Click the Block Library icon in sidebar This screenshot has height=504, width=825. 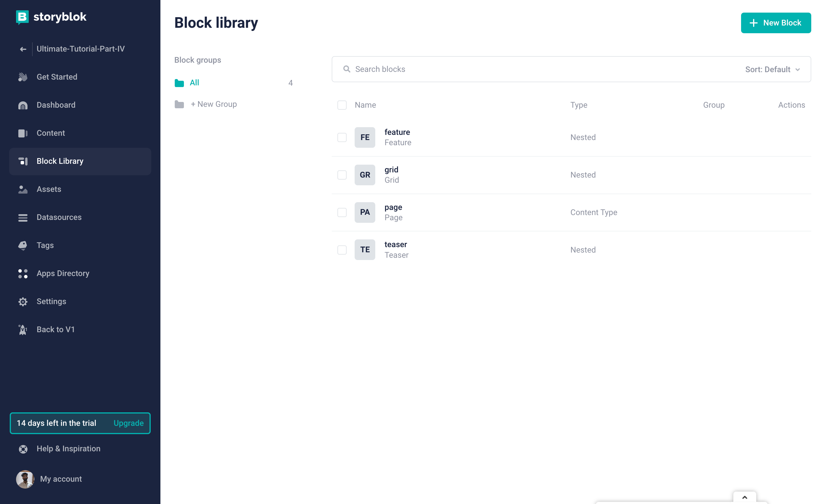click(23, 161)
